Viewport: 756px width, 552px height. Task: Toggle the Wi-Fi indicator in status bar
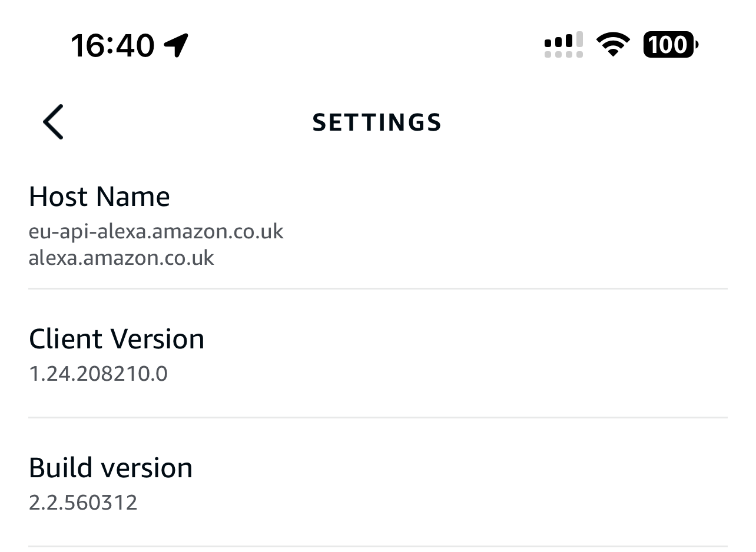point(612,44)
